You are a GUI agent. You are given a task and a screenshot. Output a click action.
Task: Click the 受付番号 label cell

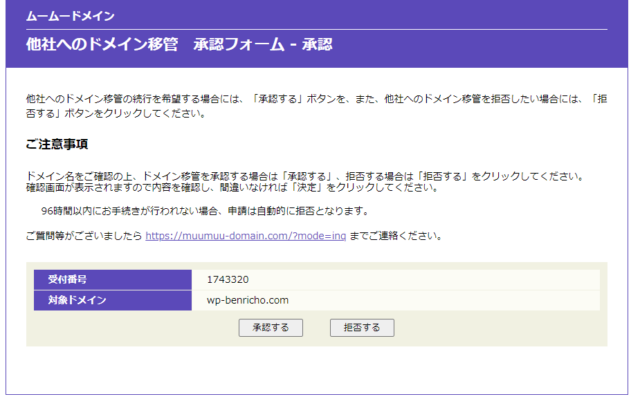[113, 279]
